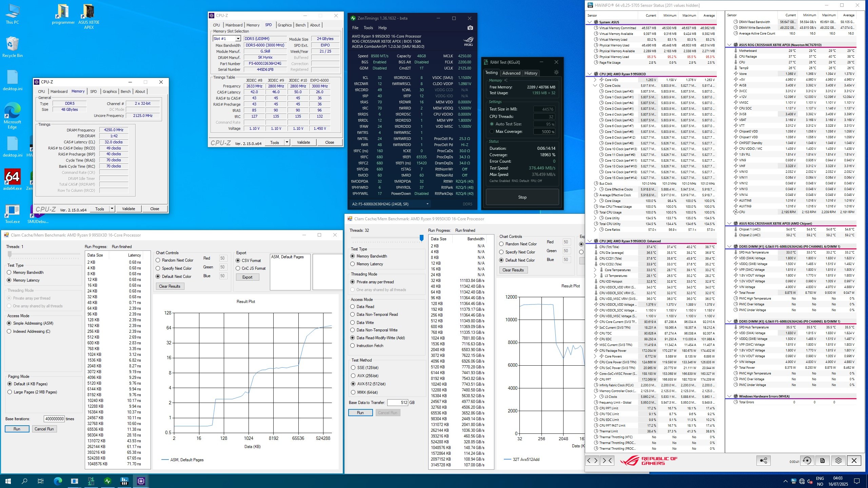Click Cancel Run in Threads 1 Clam window
Image resolution: width=868 pixels, height=488 pixels.
44,429
